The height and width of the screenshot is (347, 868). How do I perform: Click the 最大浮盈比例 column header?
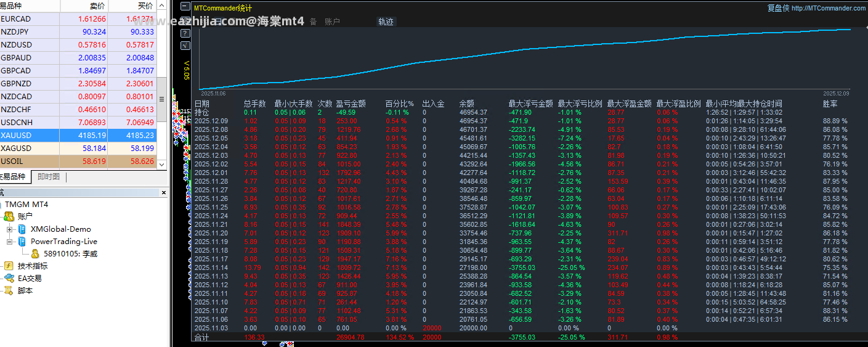pos(679,104)
